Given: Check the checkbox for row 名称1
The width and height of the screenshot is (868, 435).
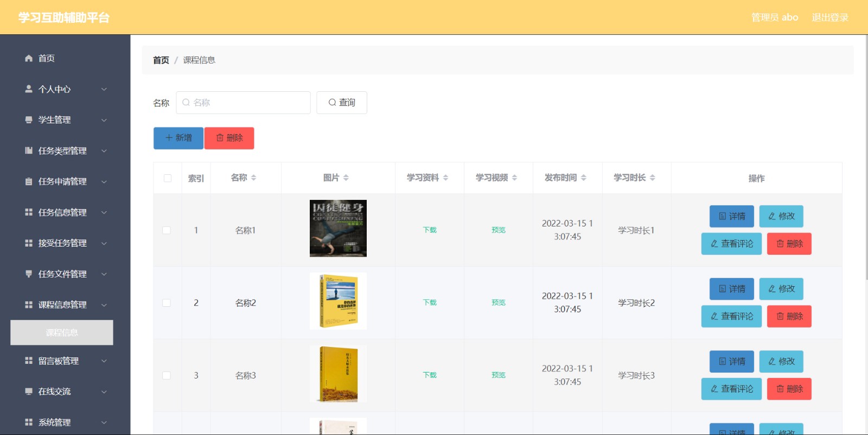Looking at the screenshot, I should 167,230.
